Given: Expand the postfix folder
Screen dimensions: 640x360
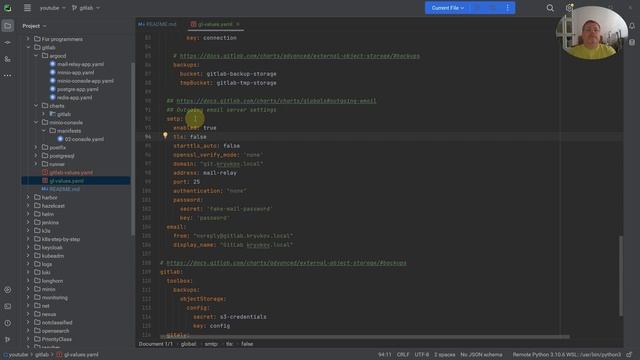Looking at the screenshot, I should (36, 147).
